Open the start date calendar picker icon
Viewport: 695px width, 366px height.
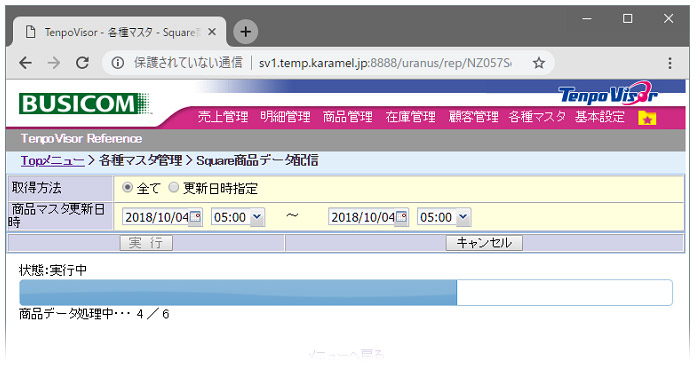click(195, 217)
